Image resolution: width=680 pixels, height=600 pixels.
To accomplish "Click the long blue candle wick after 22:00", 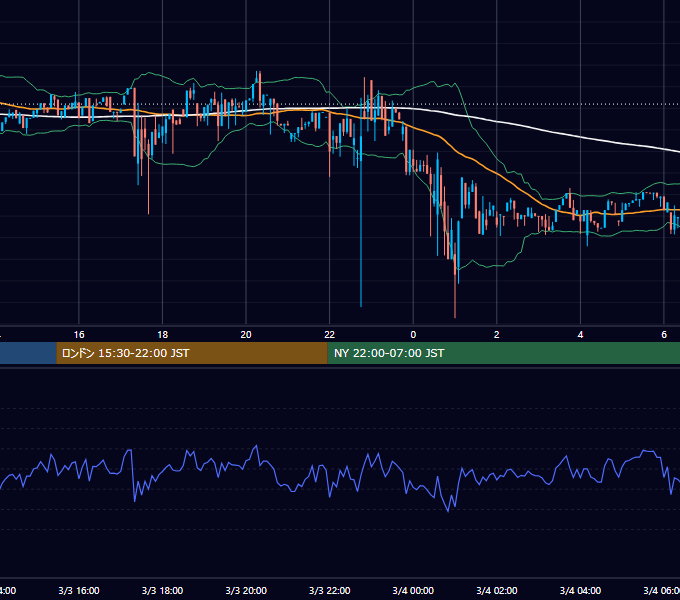I will [361, 234].
